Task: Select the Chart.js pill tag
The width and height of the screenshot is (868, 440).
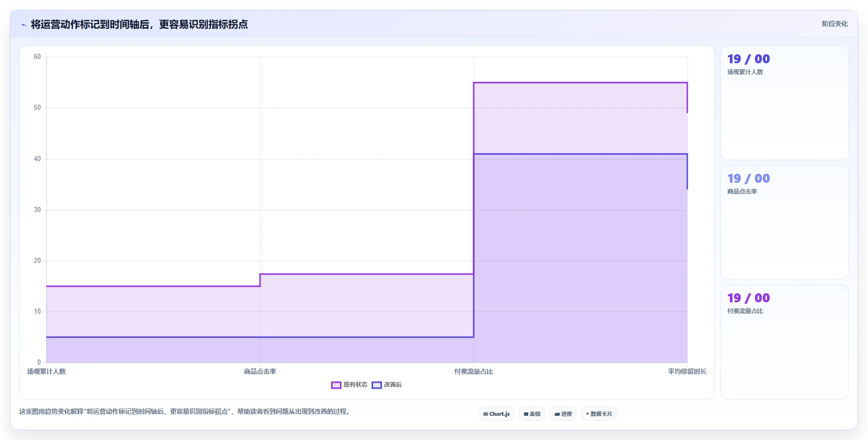Action: point(496,414)
